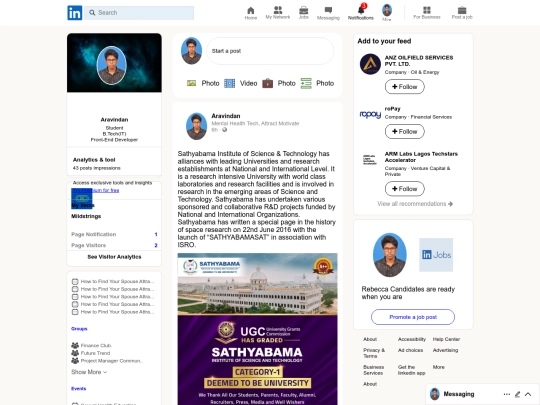Click Aravindan post author name
Screen dimensions: 540x405
[226, 116]
